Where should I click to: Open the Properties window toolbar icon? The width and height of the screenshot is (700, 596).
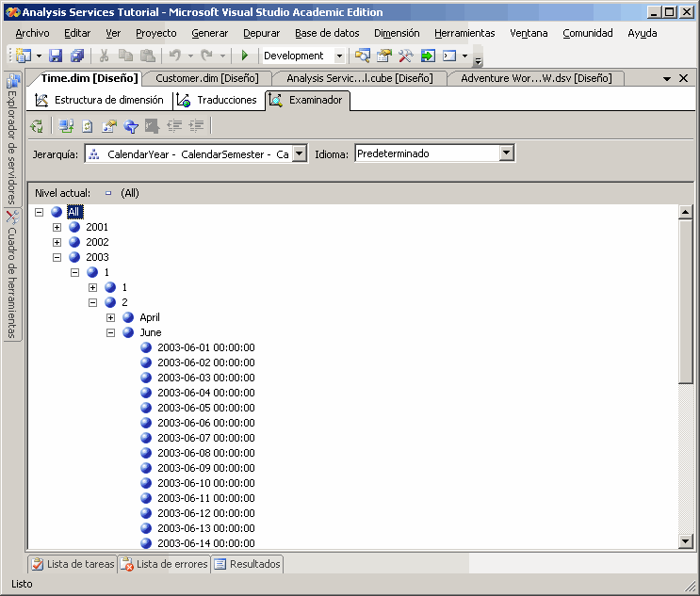tap(384, 56)
